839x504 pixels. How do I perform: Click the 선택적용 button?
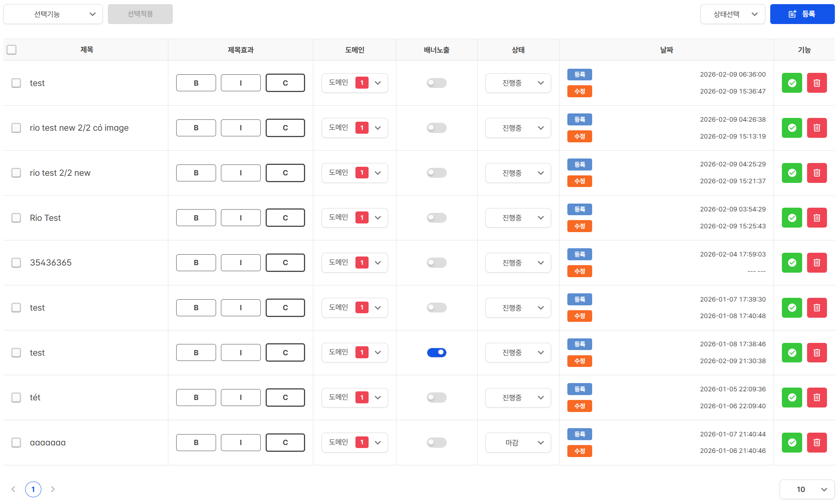(x=140, y=14)
